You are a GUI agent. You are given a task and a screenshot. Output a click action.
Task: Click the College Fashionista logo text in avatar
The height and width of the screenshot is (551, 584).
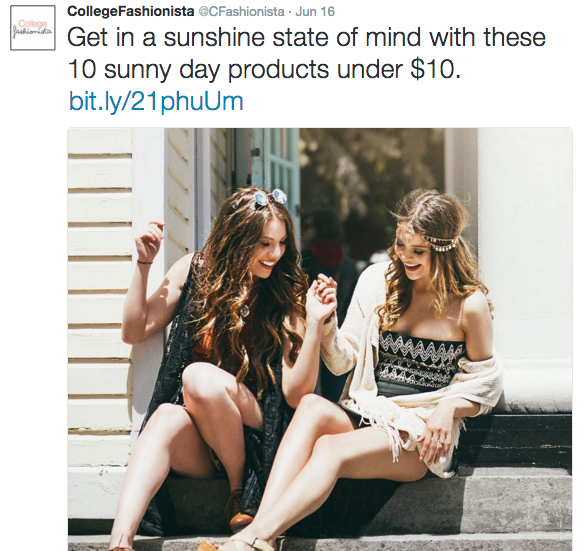(x=33, y=28)
